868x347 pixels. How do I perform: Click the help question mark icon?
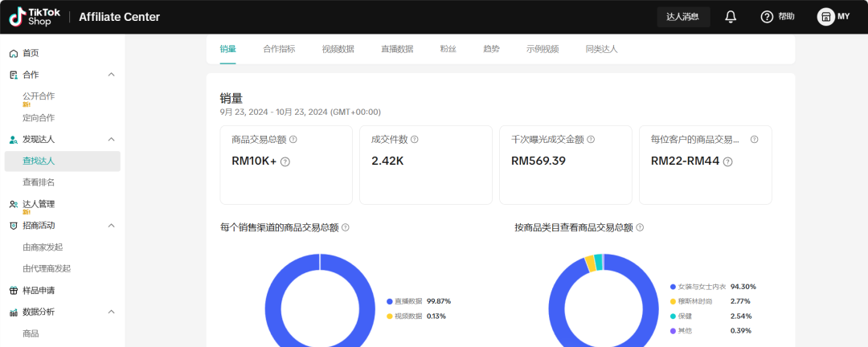click(x=767, y=17)
